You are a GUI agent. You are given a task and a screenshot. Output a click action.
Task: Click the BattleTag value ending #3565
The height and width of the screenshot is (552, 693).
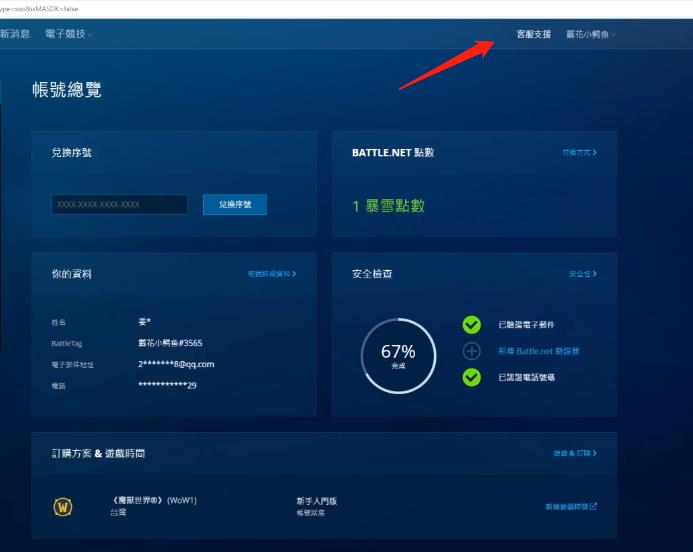170,343
